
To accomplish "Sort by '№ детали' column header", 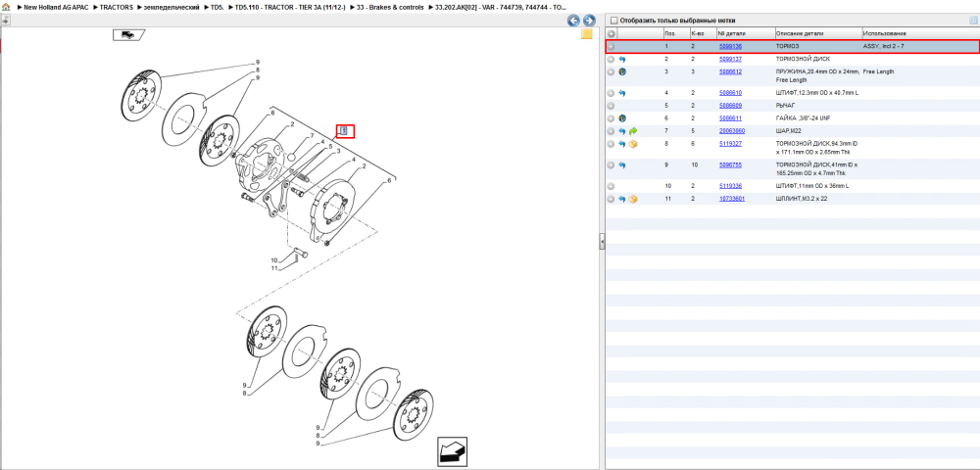I will pyautogui.click(x=745, y=33).
